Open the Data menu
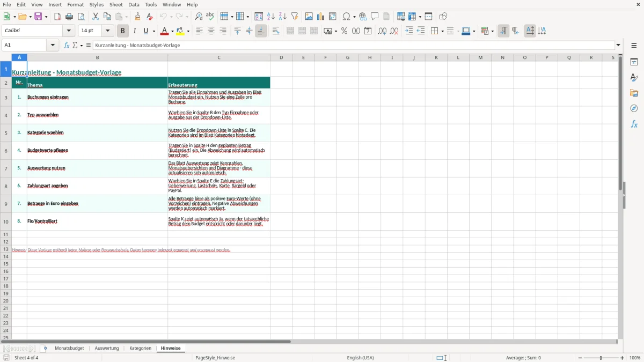This screenshot has height=362, width=644. pos(134,4)
